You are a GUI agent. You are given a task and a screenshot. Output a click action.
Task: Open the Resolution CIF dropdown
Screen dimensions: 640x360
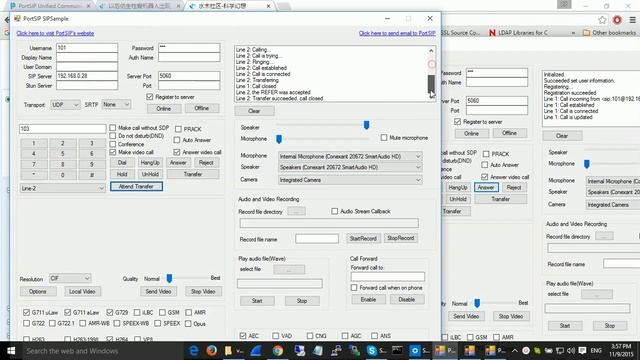pyautogui.click(x=70, y=278)
